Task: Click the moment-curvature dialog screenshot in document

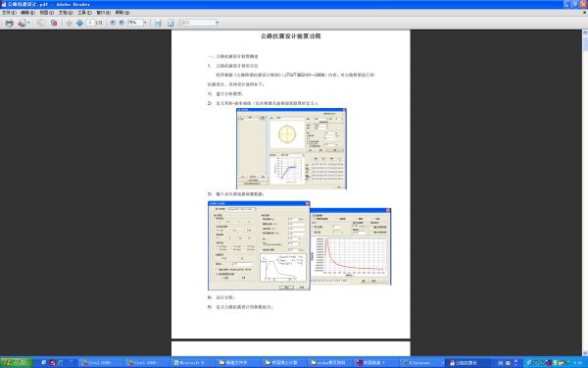Action: [x=291, y=149]
